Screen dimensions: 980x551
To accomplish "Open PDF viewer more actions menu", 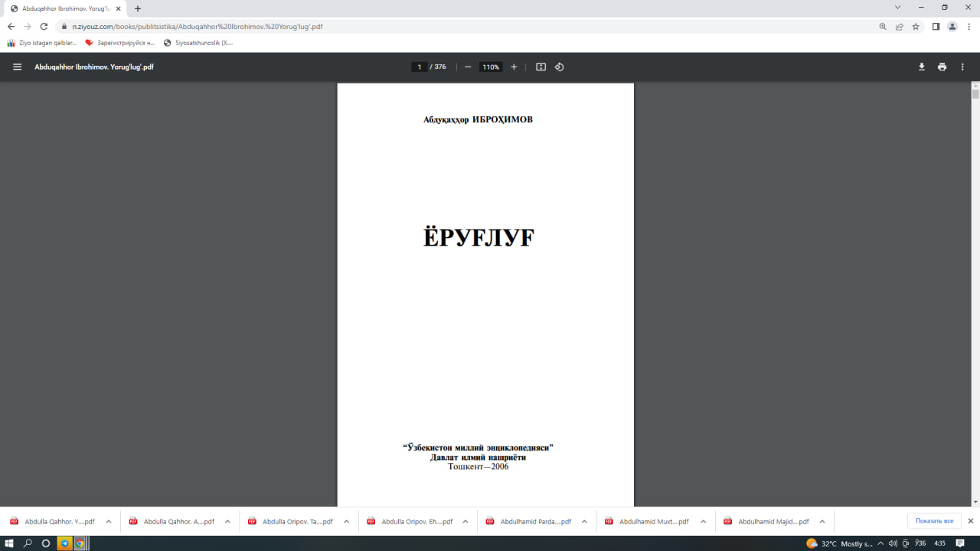I will (962, 67).
